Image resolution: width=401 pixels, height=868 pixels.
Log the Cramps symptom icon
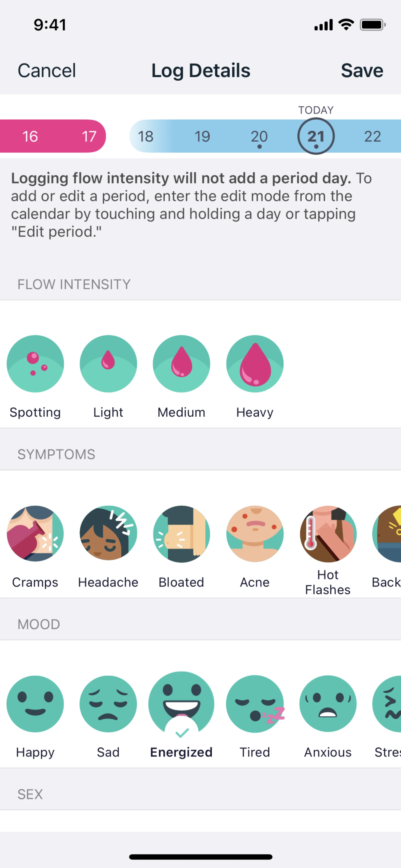(35, 534)
